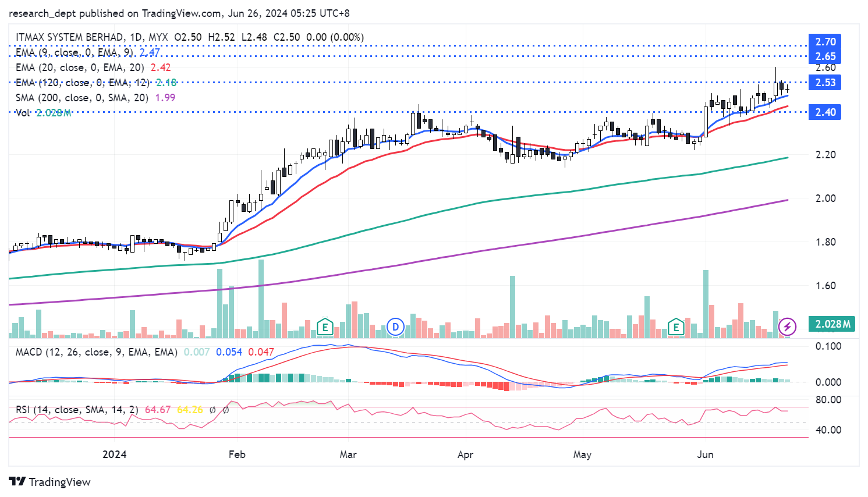Open the RSI indicator legend

click(x=77, y=410)
